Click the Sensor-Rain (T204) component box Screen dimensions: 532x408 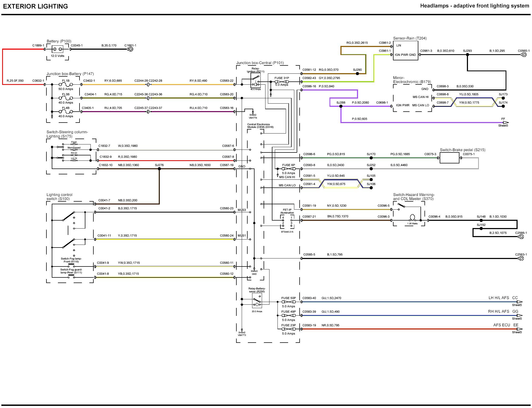pyautogui.click(x=405, y=50)
